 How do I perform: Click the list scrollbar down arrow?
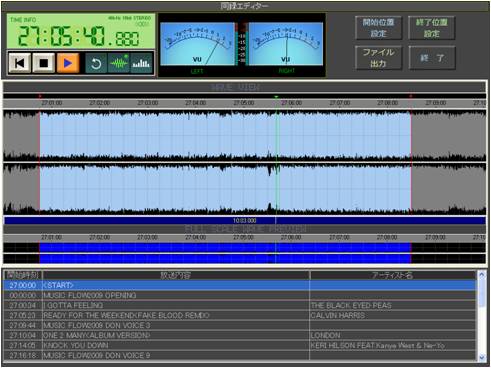point(482,357)
